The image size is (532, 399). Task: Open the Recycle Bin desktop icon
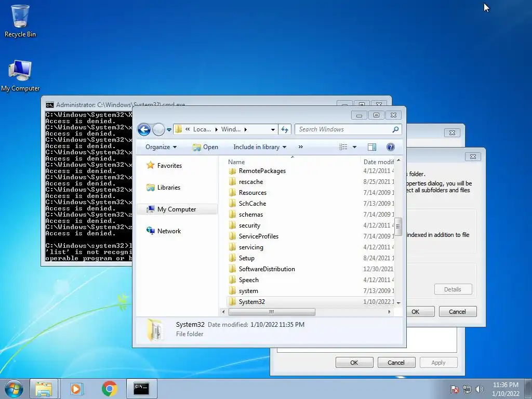click(20, 21)
